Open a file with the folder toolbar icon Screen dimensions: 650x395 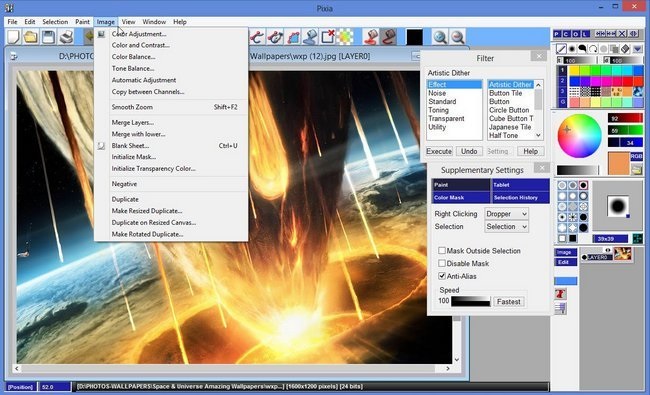point(31,37)
